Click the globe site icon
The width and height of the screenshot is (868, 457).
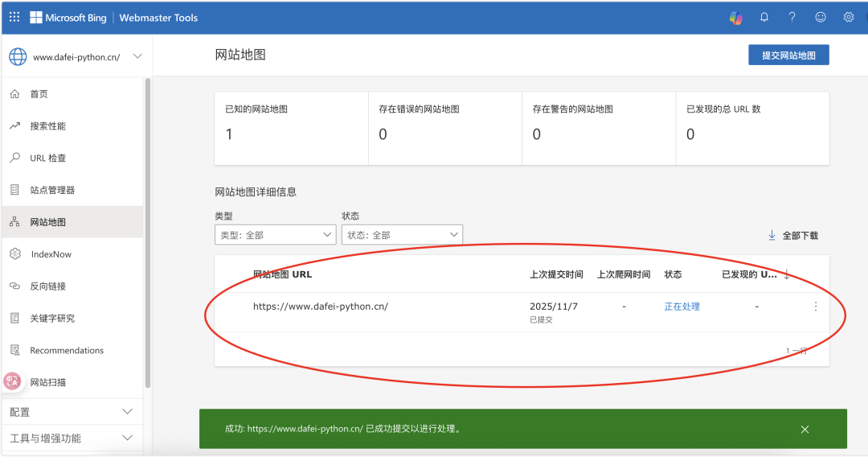[18, 56]
